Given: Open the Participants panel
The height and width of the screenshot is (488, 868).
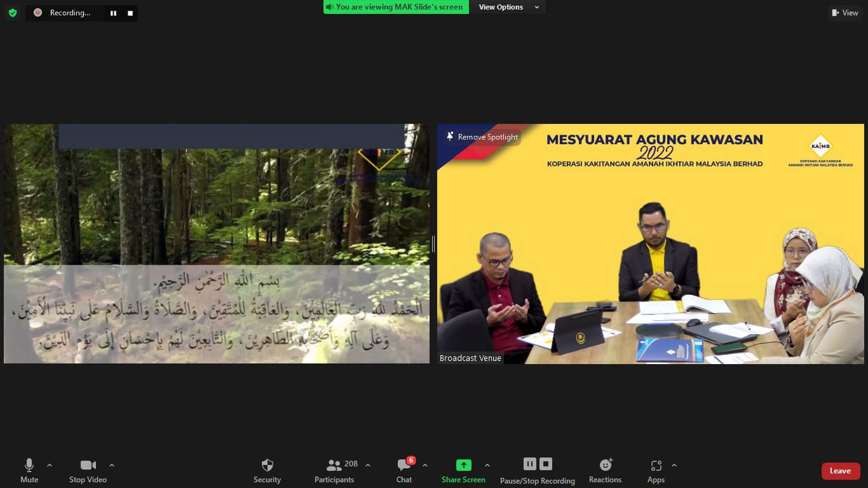Looking at the screenshot, I should point(334,471).
